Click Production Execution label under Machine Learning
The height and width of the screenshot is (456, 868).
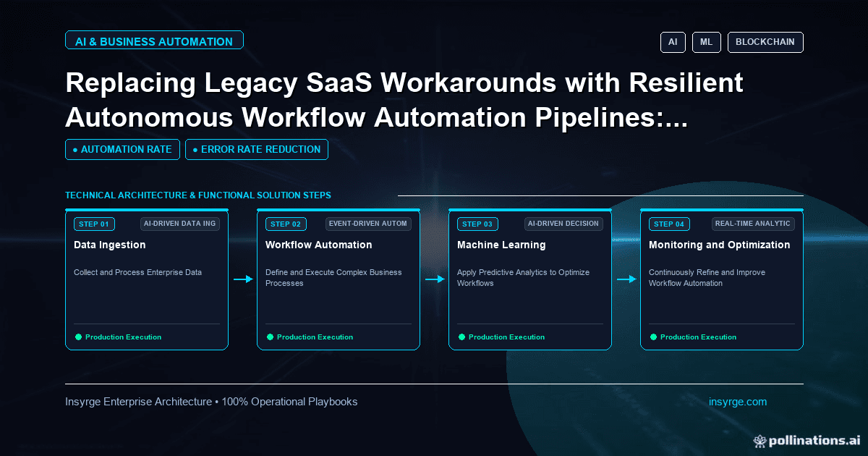[506, 337]
